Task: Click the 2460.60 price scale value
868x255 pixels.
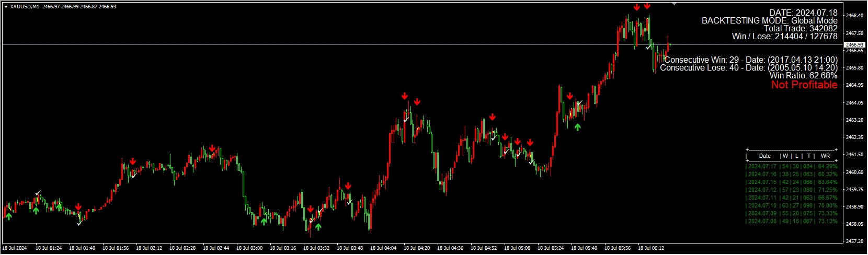Action: point(854,172)
